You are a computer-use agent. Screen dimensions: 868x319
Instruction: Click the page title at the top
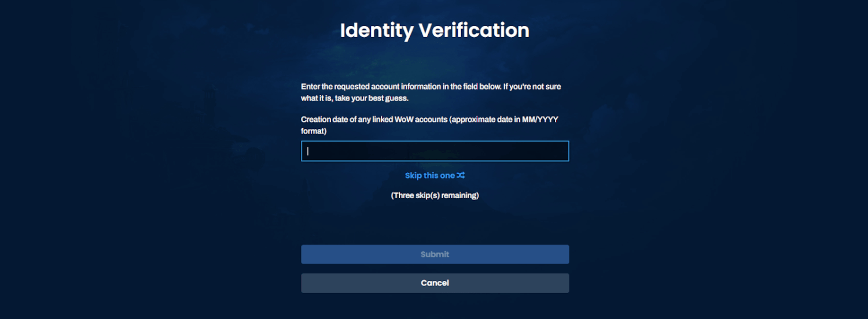click(x=435, y=30)
